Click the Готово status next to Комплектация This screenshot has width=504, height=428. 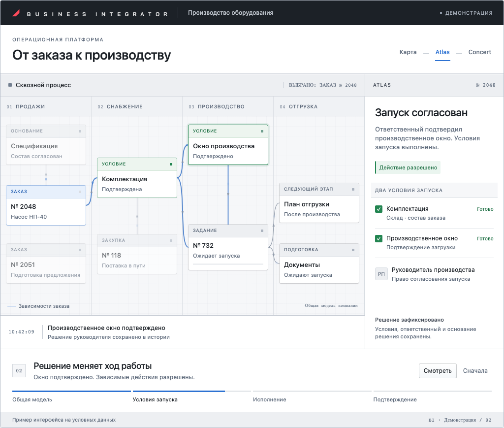point(485,209)
